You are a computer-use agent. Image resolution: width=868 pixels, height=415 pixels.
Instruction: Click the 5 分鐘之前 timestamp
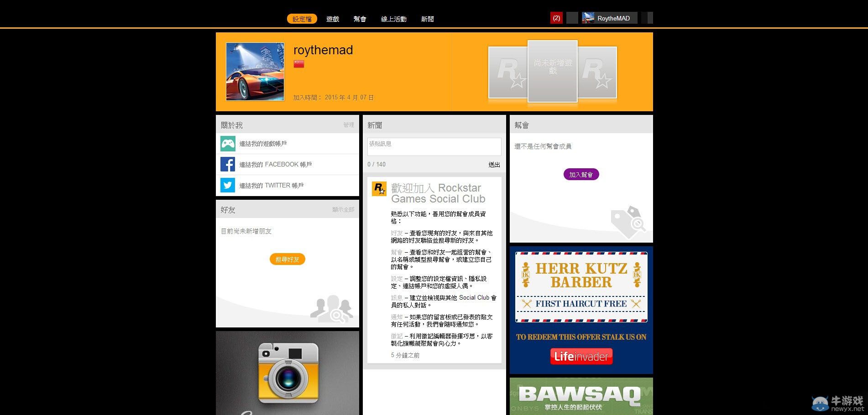405,355
